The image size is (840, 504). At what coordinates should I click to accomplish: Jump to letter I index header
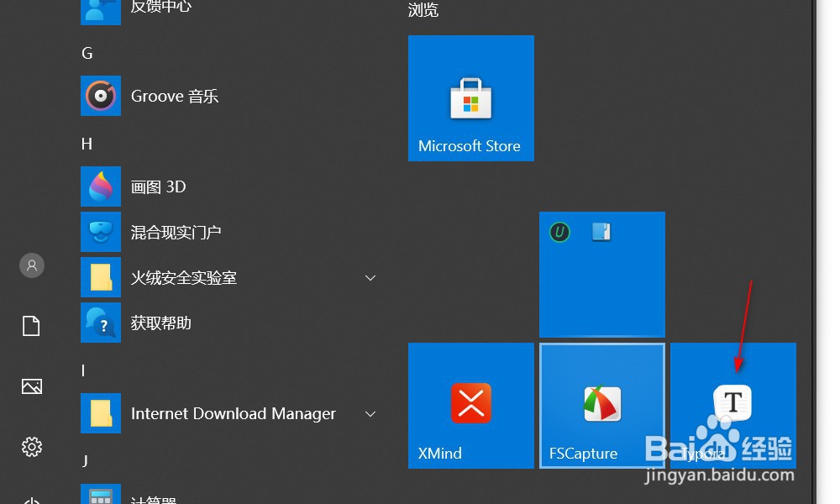point(83,370)
